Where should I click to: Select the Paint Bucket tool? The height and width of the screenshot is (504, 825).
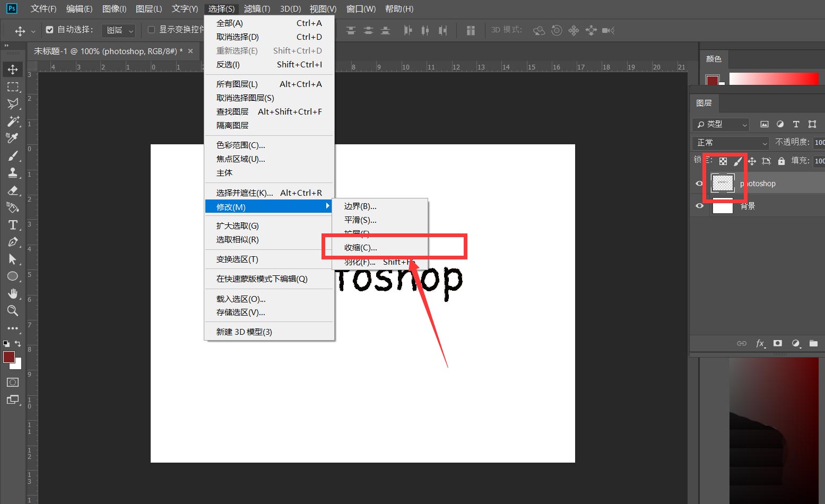click(13, 207)
